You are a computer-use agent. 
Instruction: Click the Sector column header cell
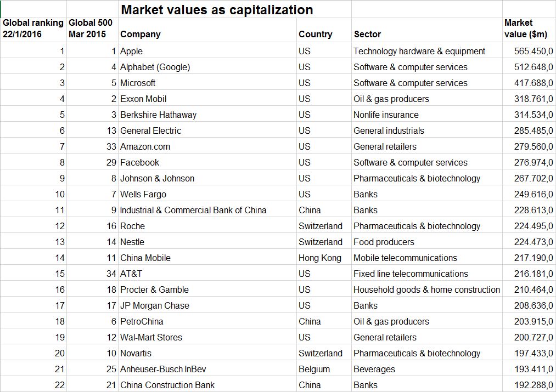pos(427,30)
